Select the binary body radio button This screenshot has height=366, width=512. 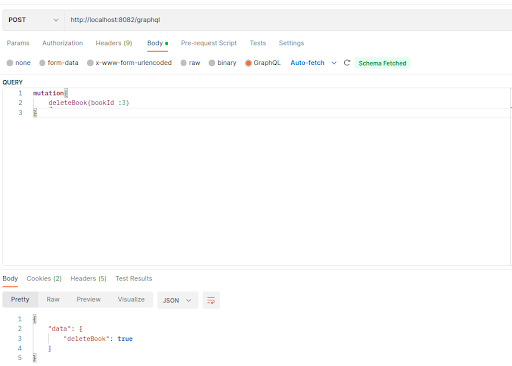click(x=212, y=63)
